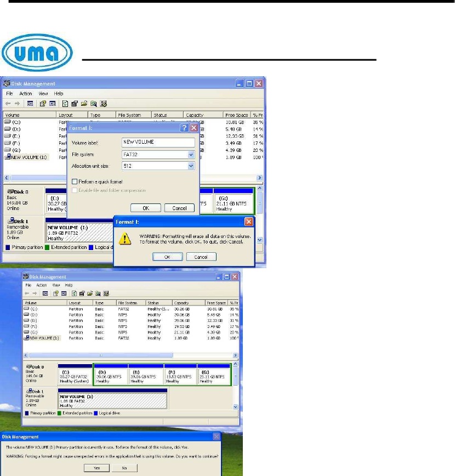
Task: Click open-folder icon in upper window toolbar
Action: pyautogui.click(x=84, y=104)
